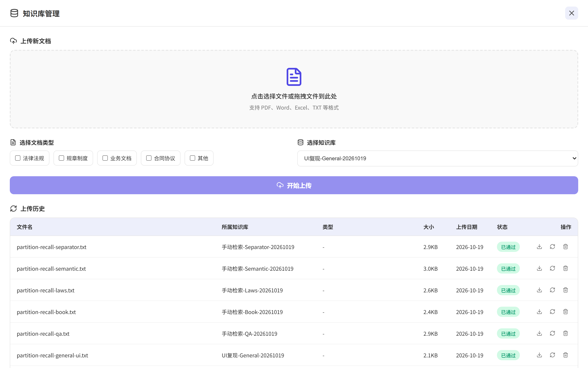This screenshot has height=368, width=588.
Task: Click the file drop zone text 点击选择文件或拖拽文件到此处
Action: [294, 96]
